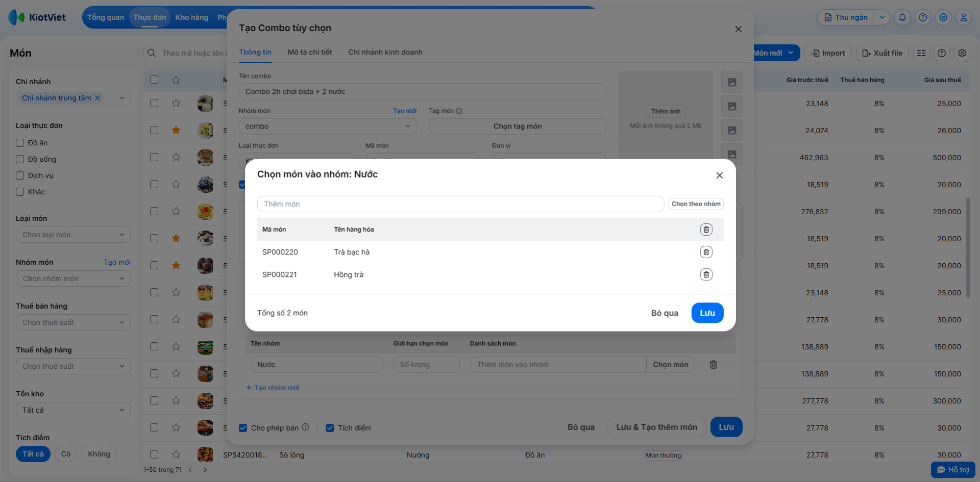Remove Hồng trà using its trash icon
Image resolution: width=980 pixels, height=482 pixels.
pos(706,274)
